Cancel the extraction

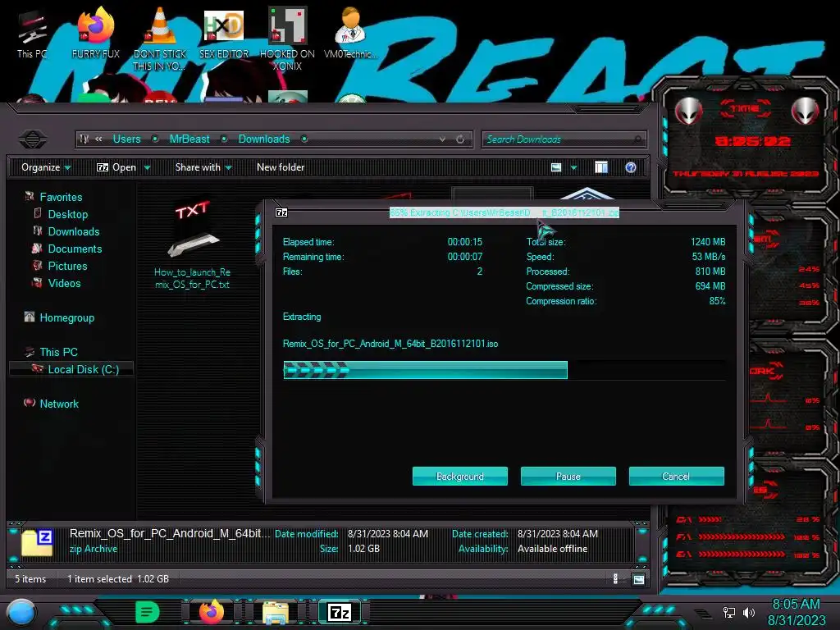(676, 477)
